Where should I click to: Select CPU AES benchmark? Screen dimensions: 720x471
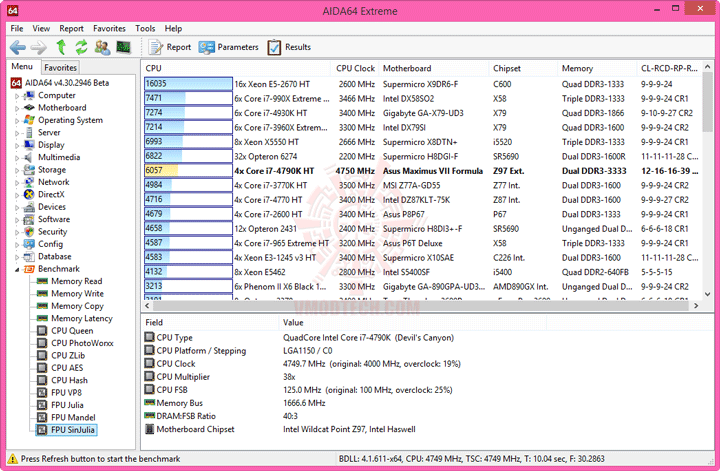point(67,368)
